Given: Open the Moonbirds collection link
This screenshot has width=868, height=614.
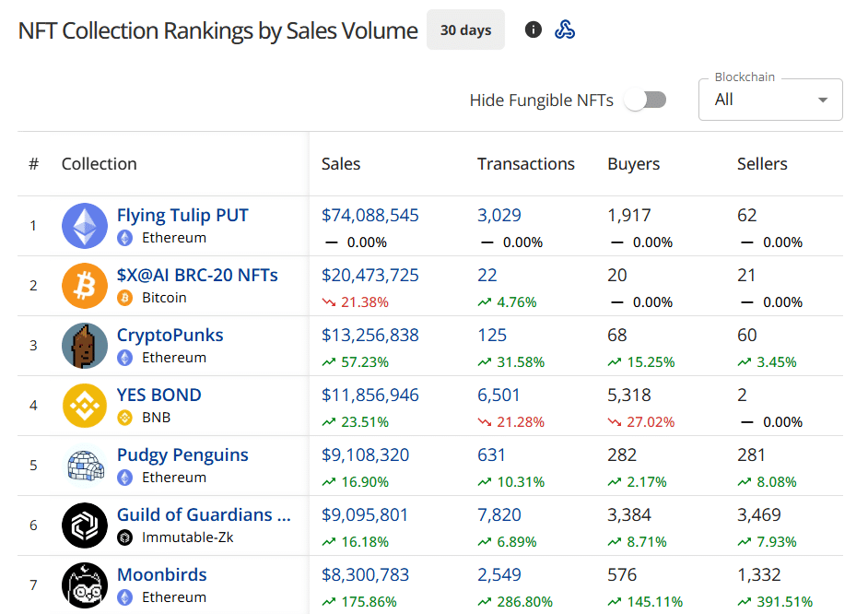Looking at the screenshot, I should tap(161, 574).
